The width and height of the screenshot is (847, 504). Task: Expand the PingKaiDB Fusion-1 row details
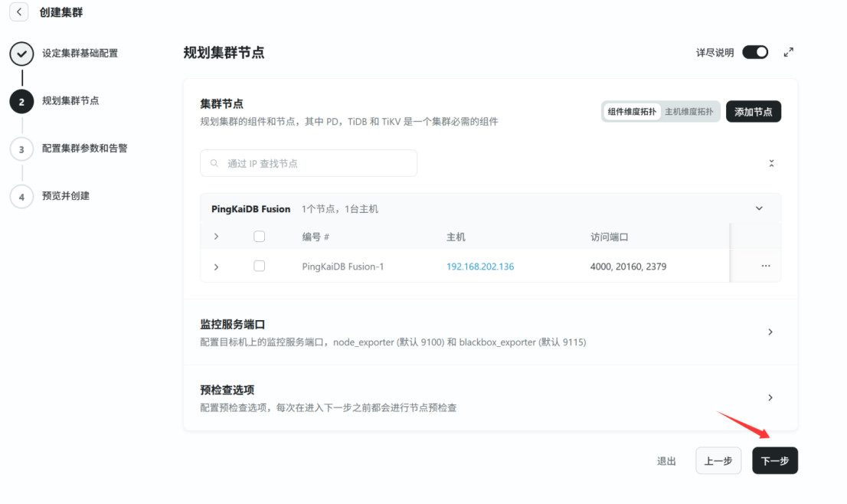pyautogui.click(x=216, y=267)
